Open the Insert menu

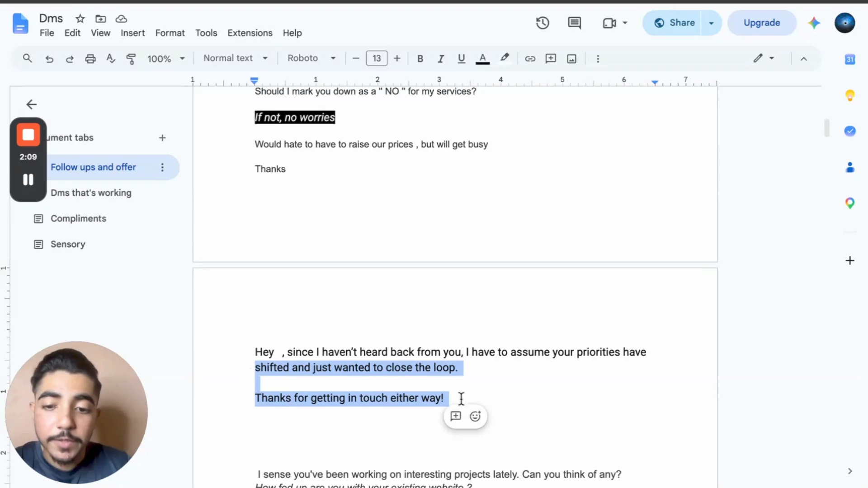pyautogui.click(x=132, y=33)
